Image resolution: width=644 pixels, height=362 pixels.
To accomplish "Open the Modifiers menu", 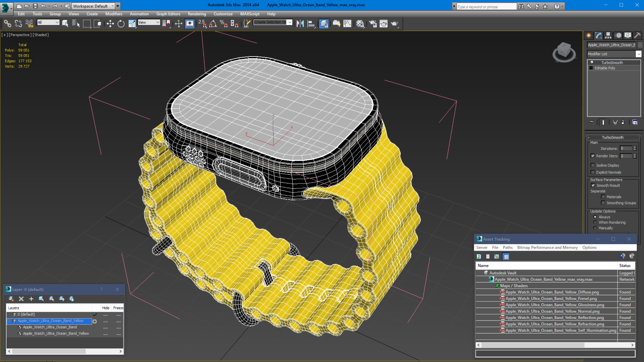I will 114,14.
